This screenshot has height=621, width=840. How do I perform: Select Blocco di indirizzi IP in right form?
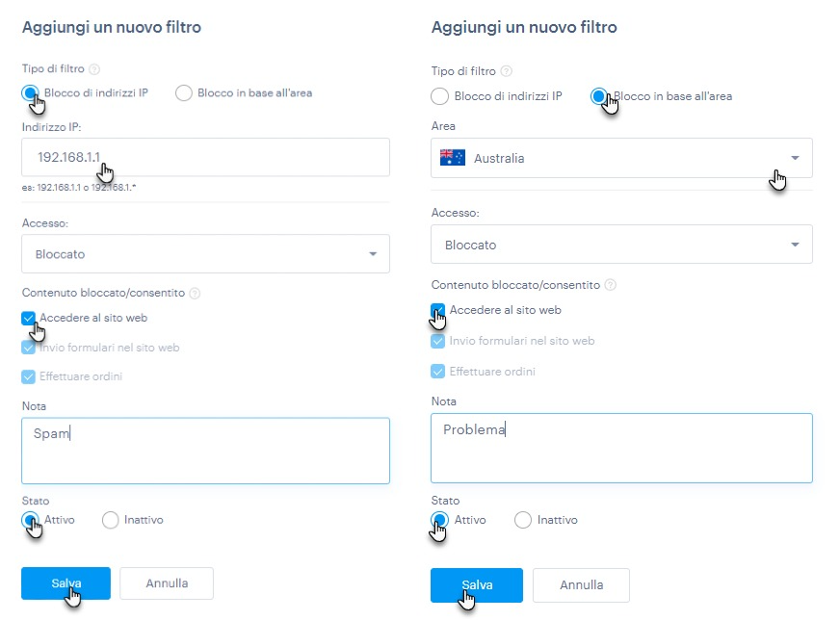tap(440, 96)
